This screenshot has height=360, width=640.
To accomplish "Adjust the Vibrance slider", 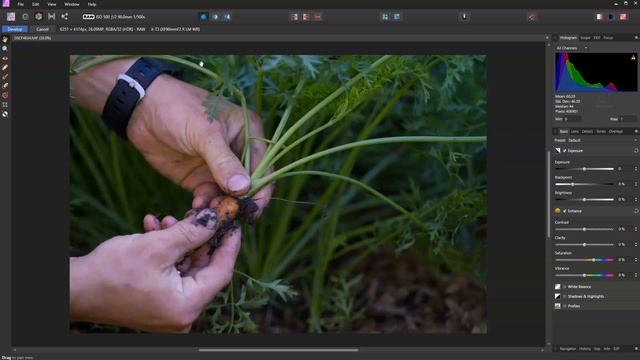I will (x=584, y=275).
